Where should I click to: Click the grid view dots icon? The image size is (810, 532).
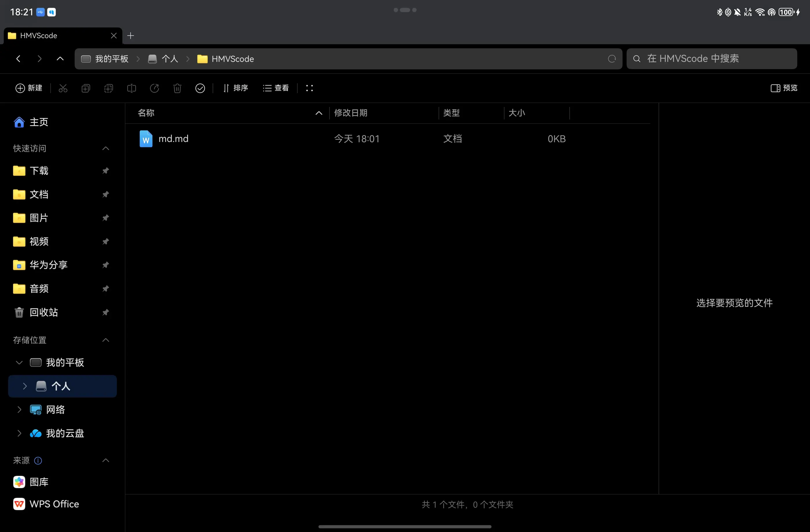click(x=309, y=88)
